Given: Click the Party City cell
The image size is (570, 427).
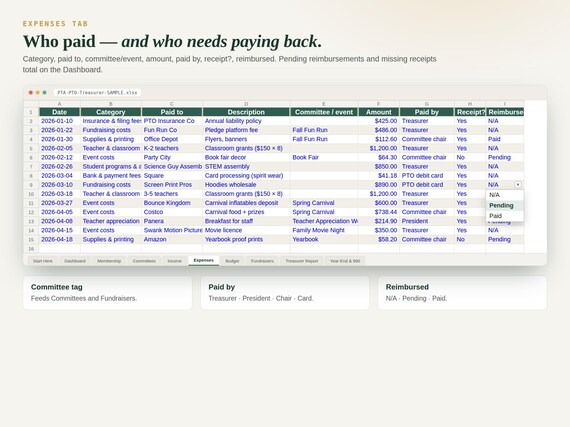Looking at the screenshot, I should coord(172,157).
